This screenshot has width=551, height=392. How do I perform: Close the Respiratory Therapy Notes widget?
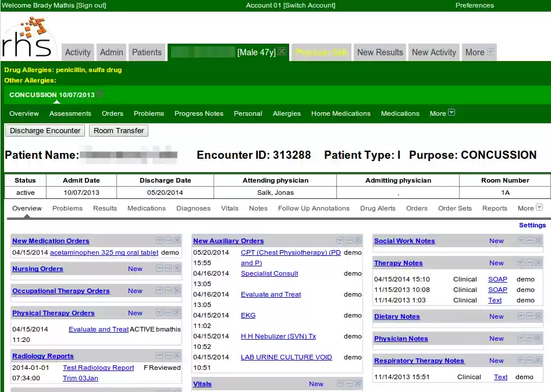[538, 361]
